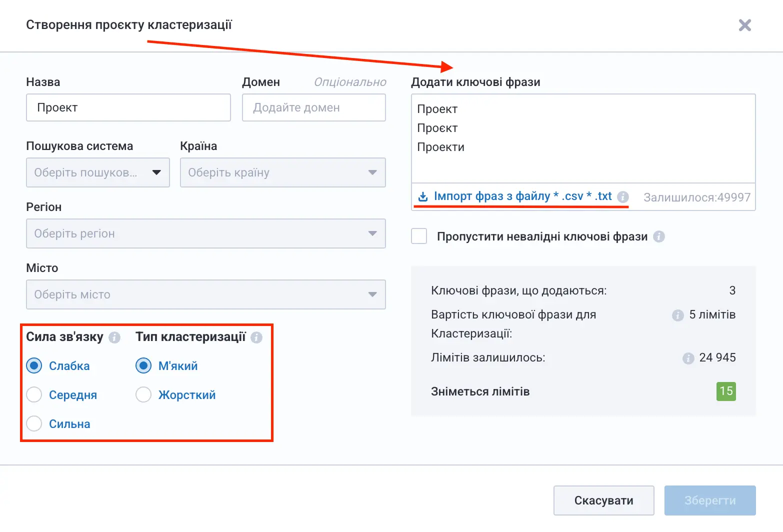The image size is (783, 532).
Task: Click Імпорт фраз з файлу link
Action: [x=522, y=196]
